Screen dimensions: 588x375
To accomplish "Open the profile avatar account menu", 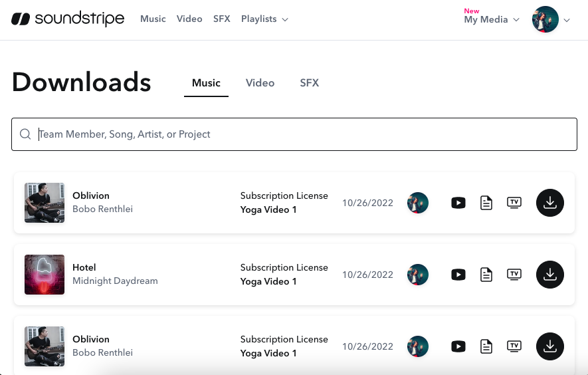I will tap(550, 20).
